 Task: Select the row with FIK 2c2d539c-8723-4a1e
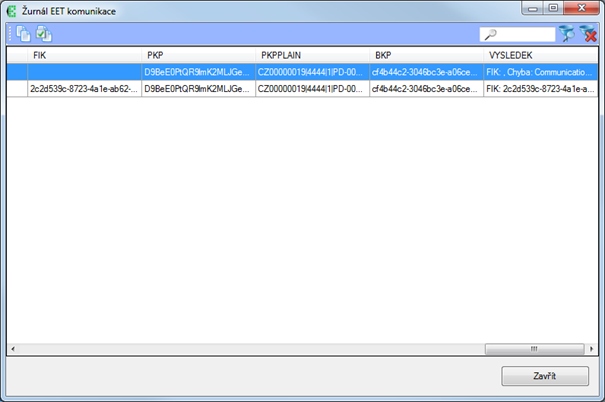pyautogui.click(x=84, y=88)
